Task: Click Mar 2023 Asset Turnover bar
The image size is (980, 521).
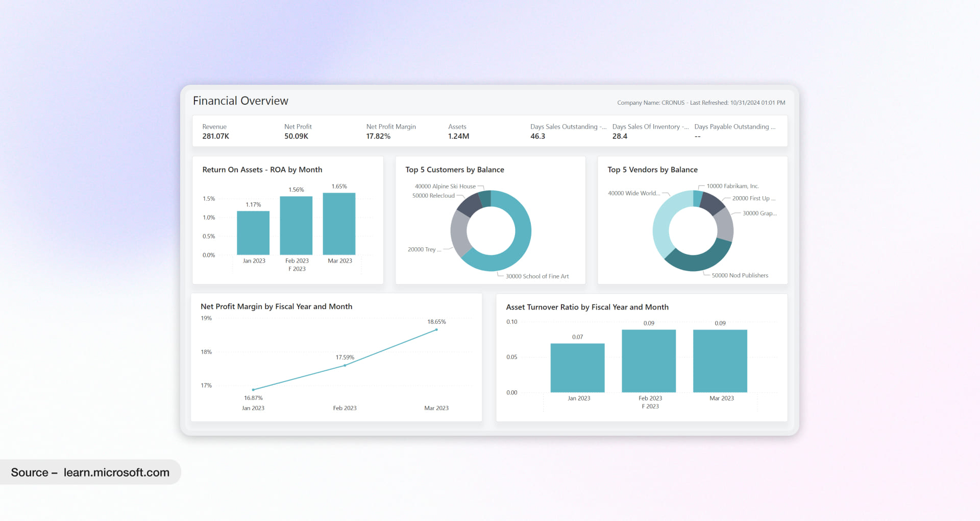Action: click(720, 361)
